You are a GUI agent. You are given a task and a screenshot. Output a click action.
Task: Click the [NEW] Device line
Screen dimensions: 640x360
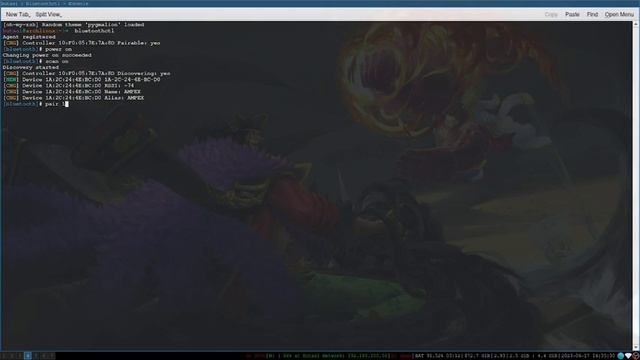click(x=81, y=80)
